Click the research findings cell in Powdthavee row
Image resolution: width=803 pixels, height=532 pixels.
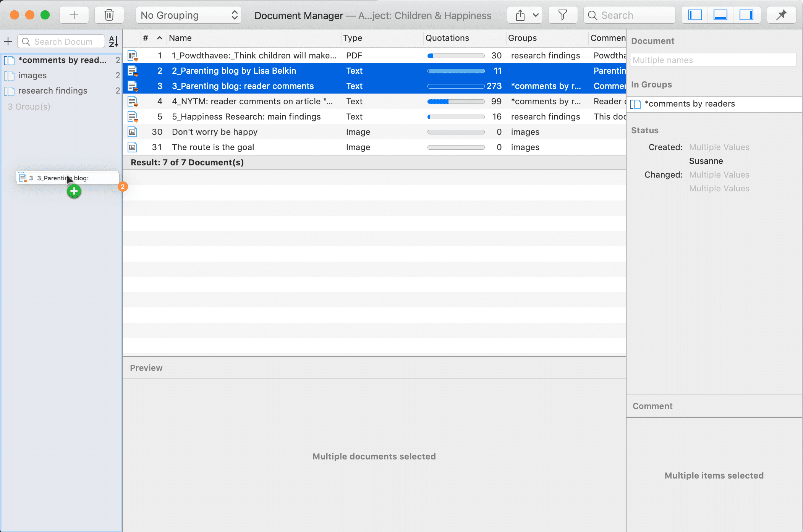point(546,55)
